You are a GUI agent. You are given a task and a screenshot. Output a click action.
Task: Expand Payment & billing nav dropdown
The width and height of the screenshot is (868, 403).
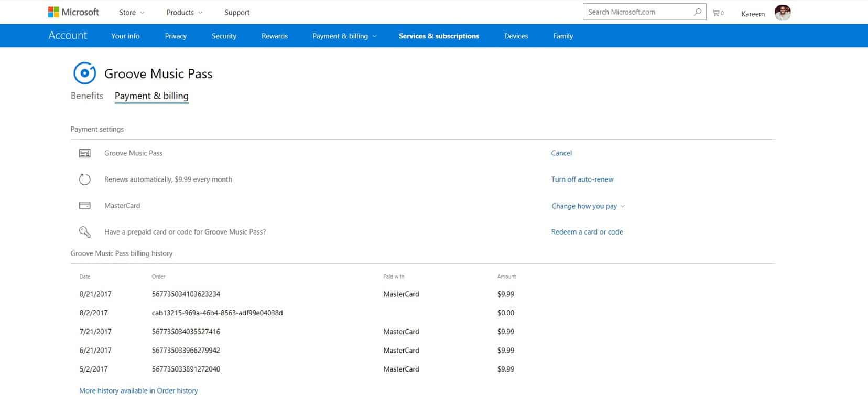point(344,36)
